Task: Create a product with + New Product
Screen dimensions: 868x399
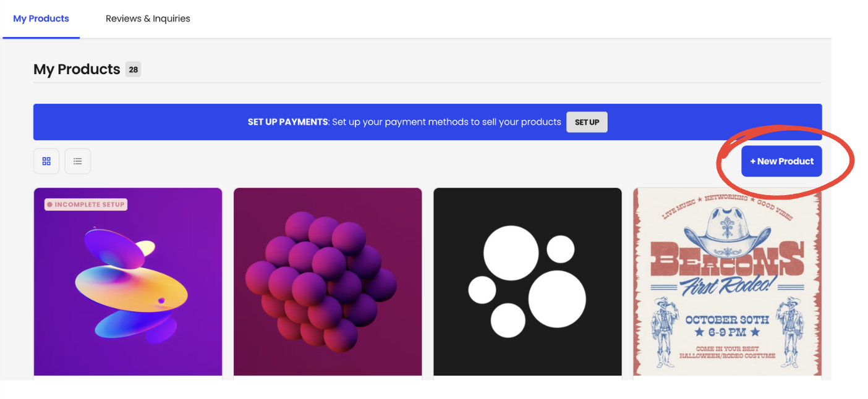Action: (x=781, y=161)
